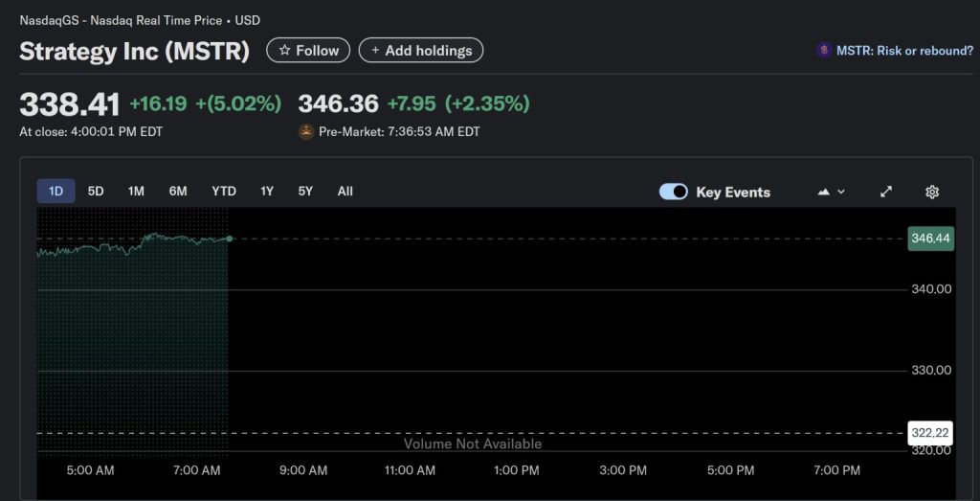The height and width of the screenshot is (501, 980).
Task: Open chart type dropdown arrow
Action: (841, 192)
